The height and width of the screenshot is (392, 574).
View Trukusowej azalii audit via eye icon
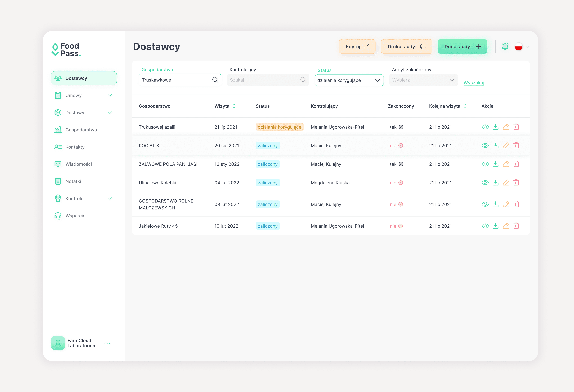pos(485,127)
